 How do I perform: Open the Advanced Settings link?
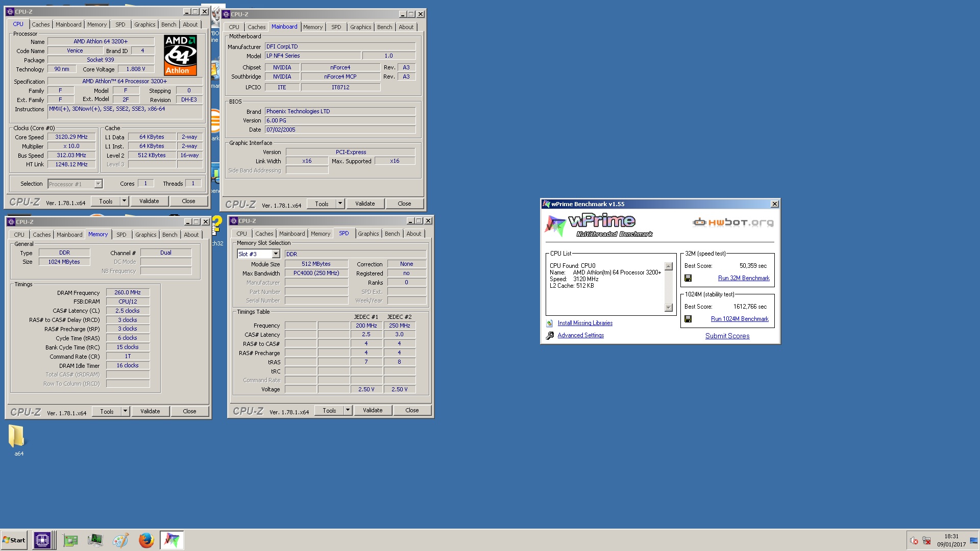581,335
